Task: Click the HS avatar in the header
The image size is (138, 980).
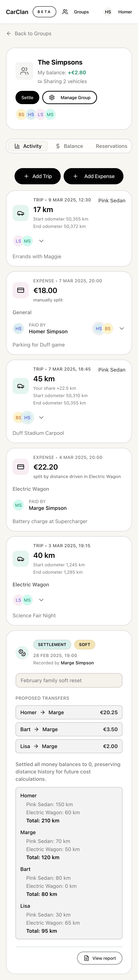Action: coord(108,12)
